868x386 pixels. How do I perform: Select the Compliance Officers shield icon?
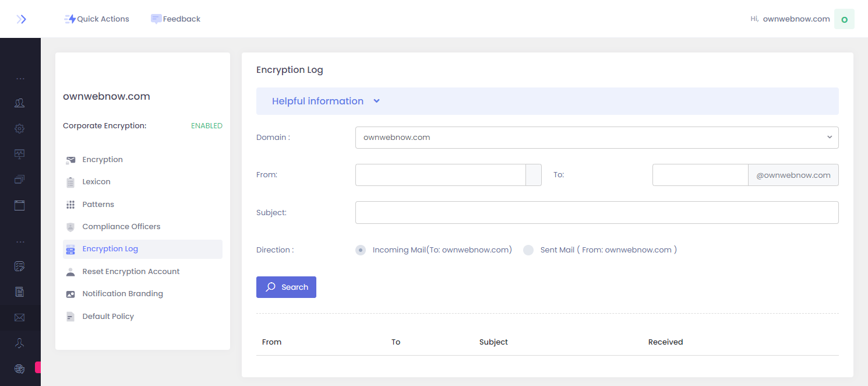pos(70,226)
